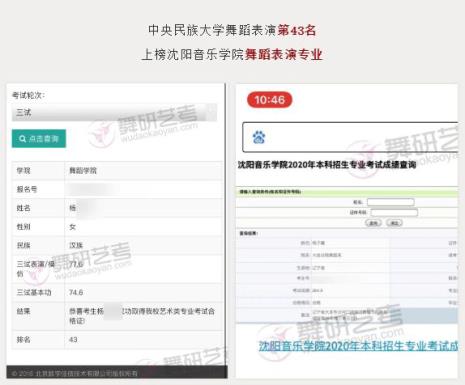
Task: Click the 重置 button next to 查询
Action: coord(394,223)
